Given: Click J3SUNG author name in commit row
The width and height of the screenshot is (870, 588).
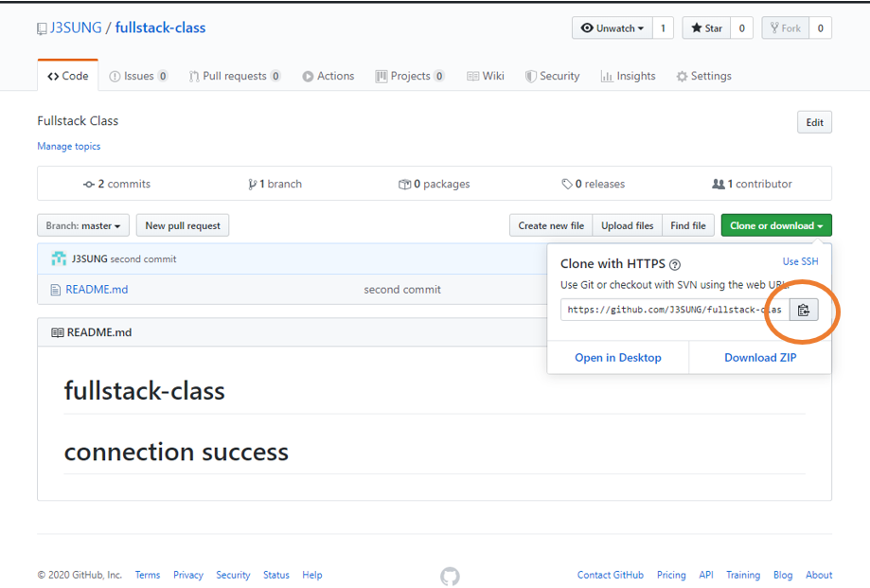Looking at the screenshot, I should pos(89,259).
